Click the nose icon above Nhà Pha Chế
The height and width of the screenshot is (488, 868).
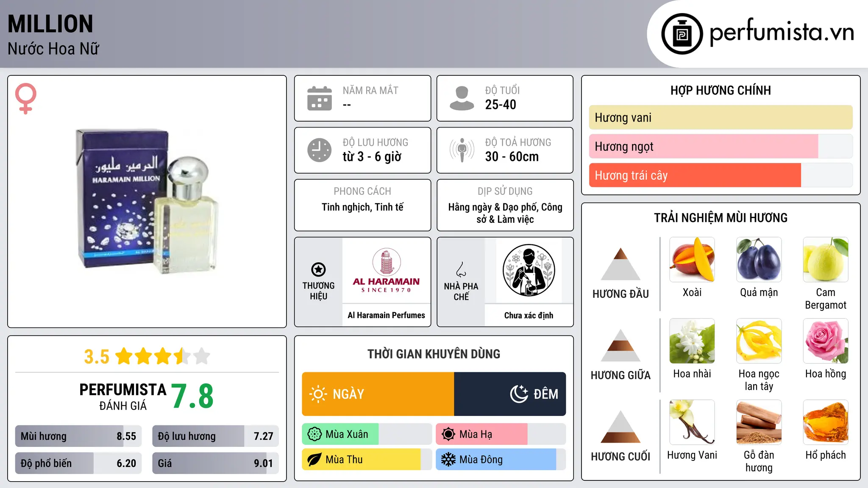(x=461, y=269)
